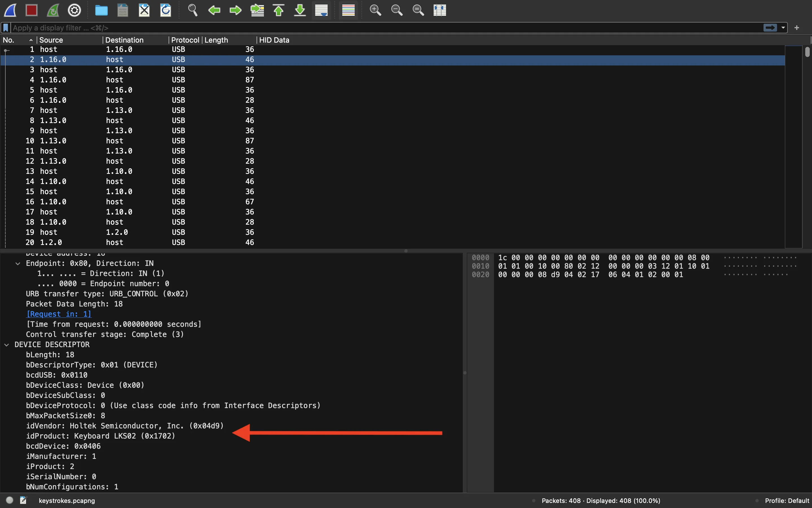812x508 pixels.
Task: Select the Control transfer stage line
Action: [x=105, y=334]
